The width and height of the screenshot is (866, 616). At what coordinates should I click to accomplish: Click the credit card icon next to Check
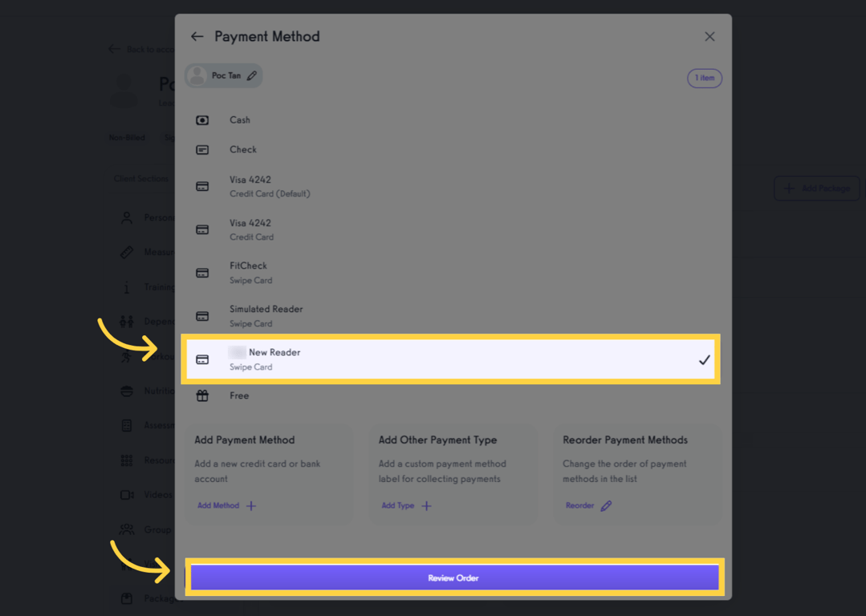[x=202, y=149]
